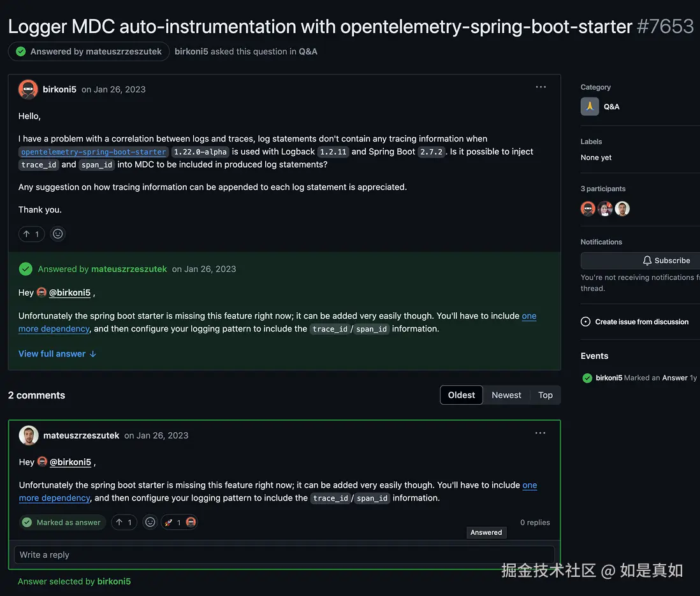Click the Jan 26, 2023 date on the comment
This screenshot has width=700, height=596.
point(156,435)
